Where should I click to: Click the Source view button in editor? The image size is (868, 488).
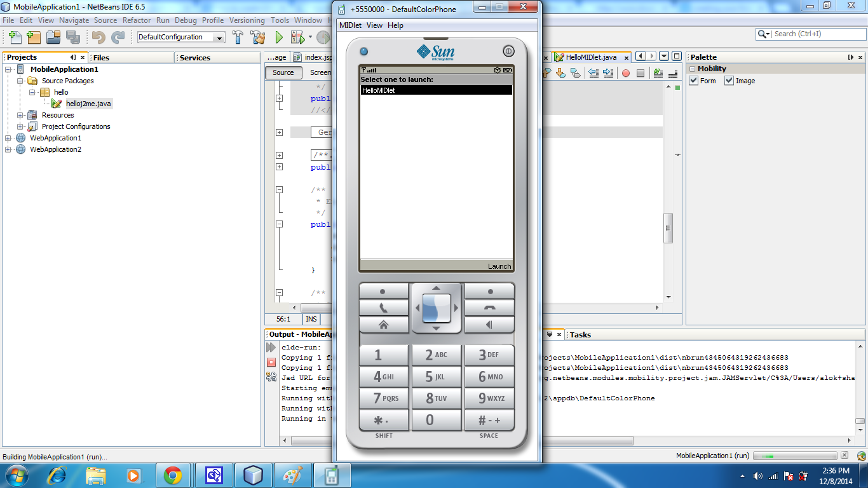pos(283,72)
